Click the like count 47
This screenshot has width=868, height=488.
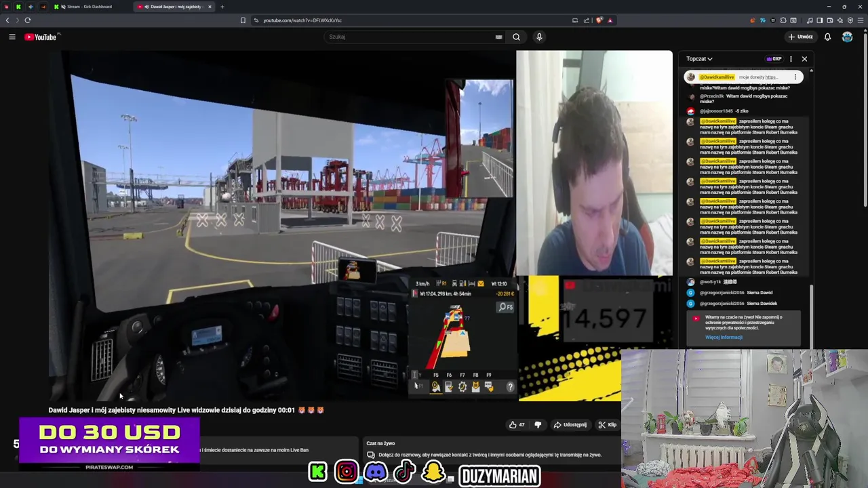pyautogui.click(x=521, y=425)
